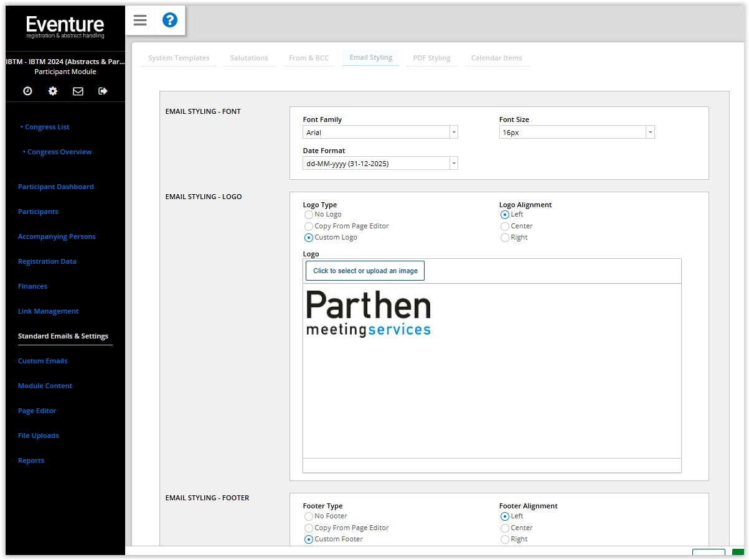Switch to Email Styling tab
This screenshot has width=749, height=560.
click(371, 58)
